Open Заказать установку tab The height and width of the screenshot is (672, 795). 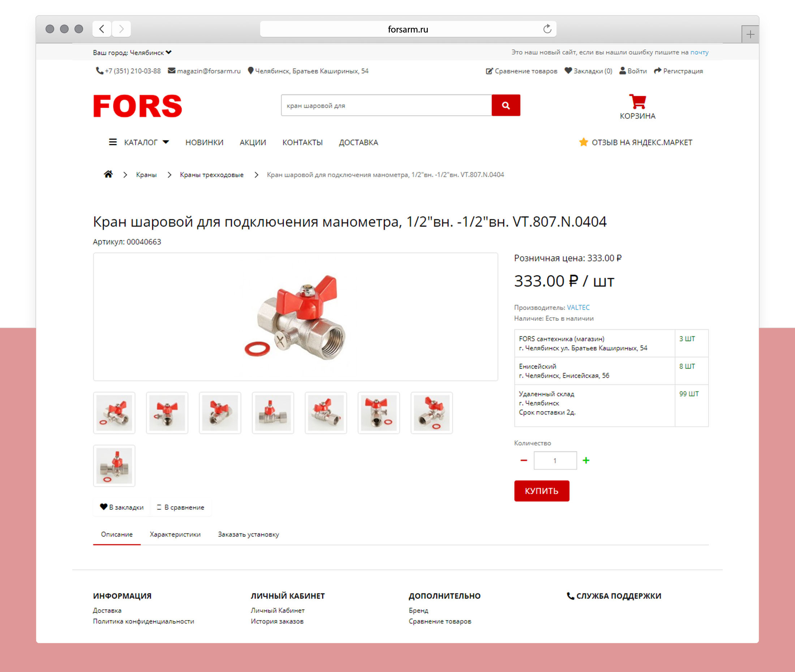[x=248, y=534]
